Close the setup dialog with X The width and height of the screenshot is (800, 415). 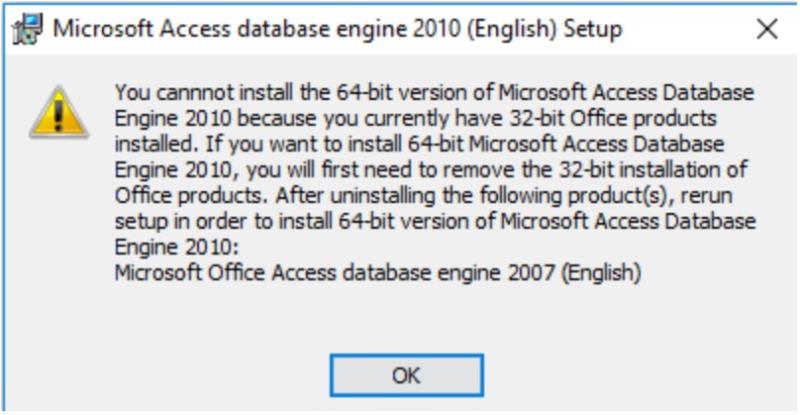[x=767, y=29]
